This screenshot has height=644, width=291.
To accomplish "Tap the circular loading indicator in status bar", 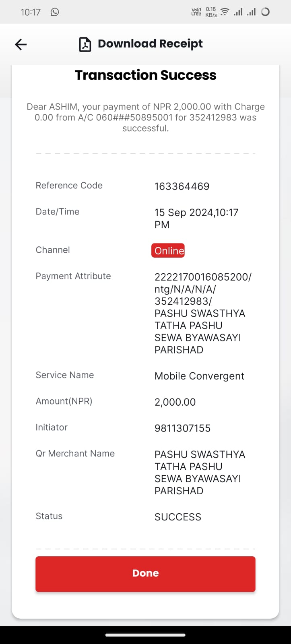I will pyautogui.click(x=265, y=12).
